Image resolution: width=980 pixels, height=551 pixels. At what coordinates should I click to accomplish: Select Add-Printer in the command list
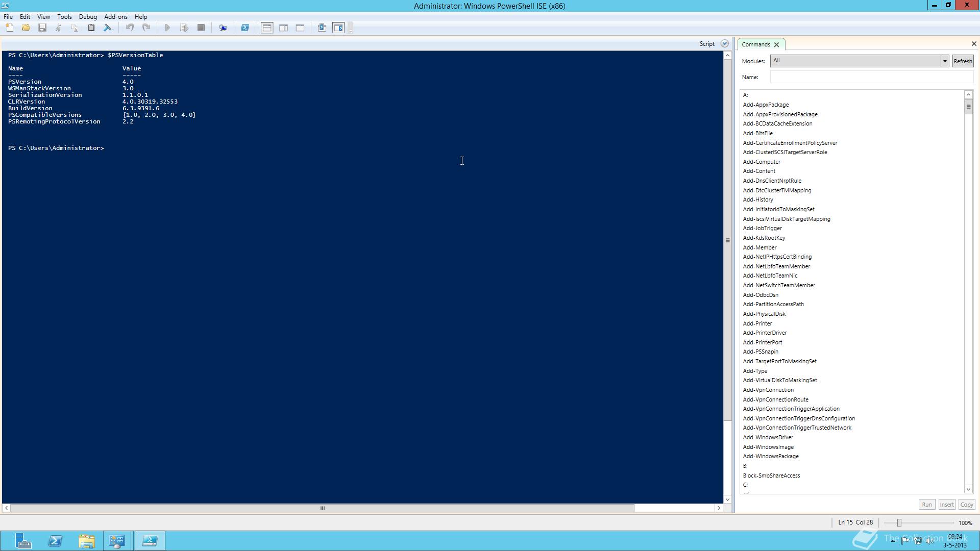(757, 323)
